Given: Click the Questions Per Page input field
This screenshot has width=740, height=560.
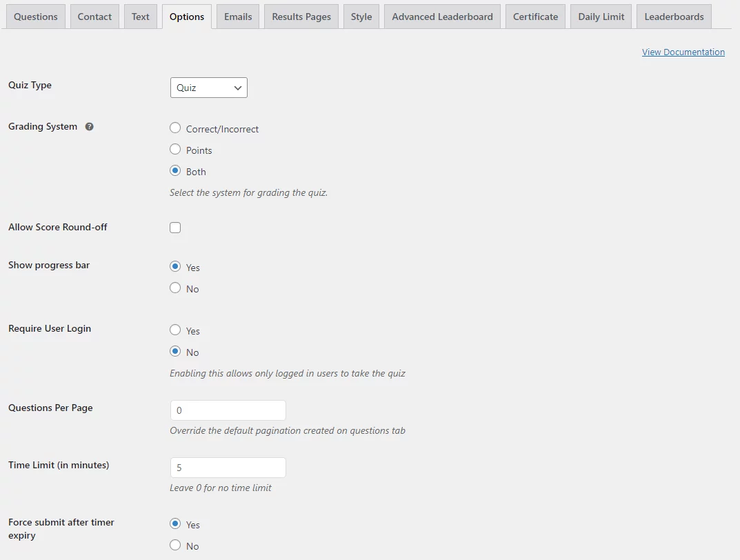Looking at the screenshot, I should 228,410.
